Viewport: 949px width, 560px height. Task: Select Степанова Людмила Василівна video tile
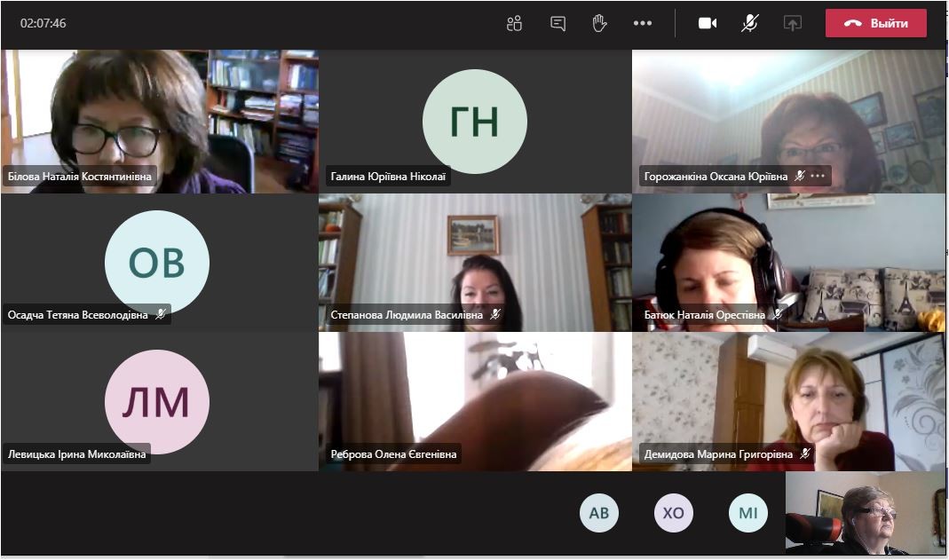coord(475,263)
